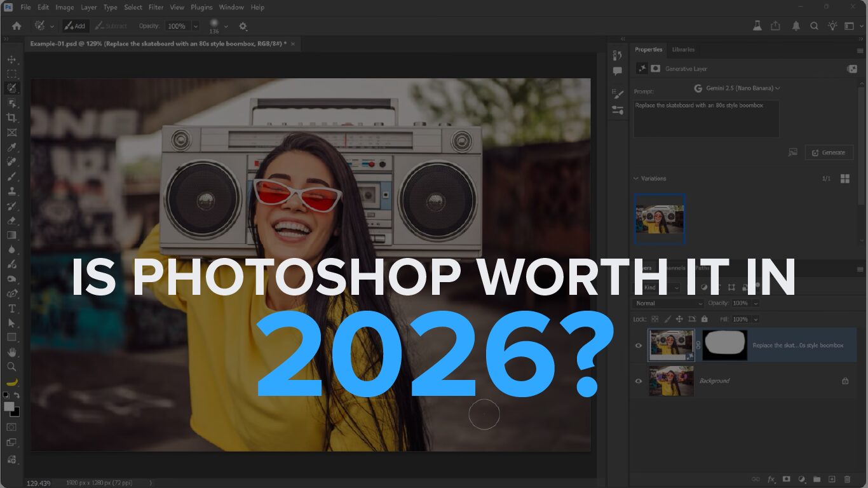Pick the Eyedropper tool
868x488 pixels.
tap(11, 147)
